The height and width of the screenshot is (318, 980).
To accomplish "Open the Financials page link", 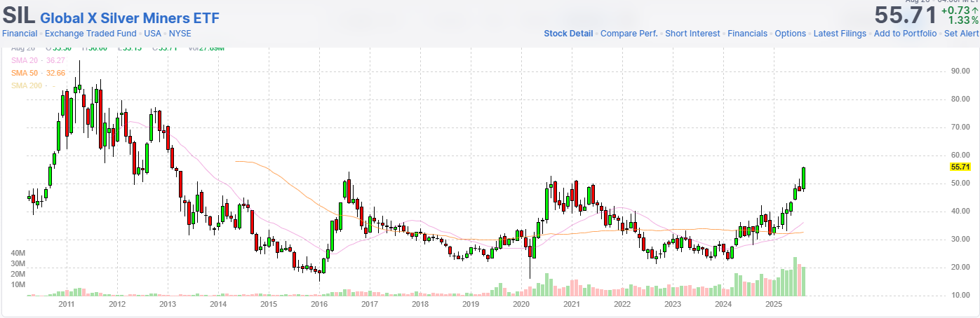I will (747, 34).
